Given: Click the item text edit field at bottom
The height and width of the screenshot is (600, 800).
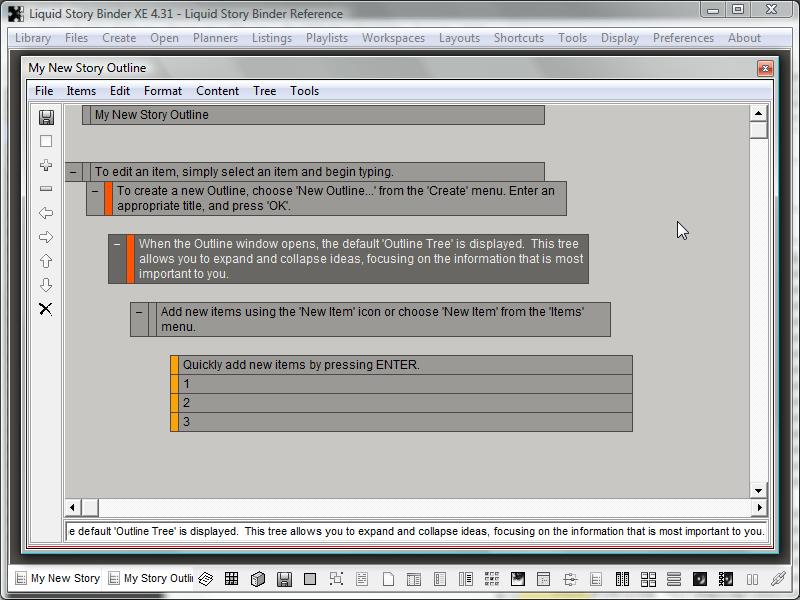Looking at the screenshot, I should [x=415, y=531].
